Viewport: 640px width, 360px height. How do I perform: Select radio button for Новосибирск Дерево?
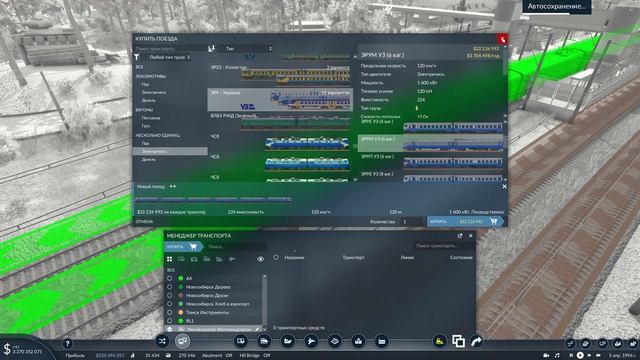169,287
